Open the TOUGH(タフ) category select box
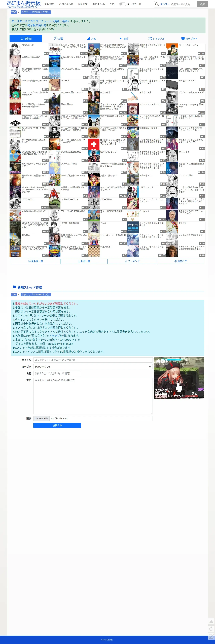 pyautogui.click(x=93, y=367)
